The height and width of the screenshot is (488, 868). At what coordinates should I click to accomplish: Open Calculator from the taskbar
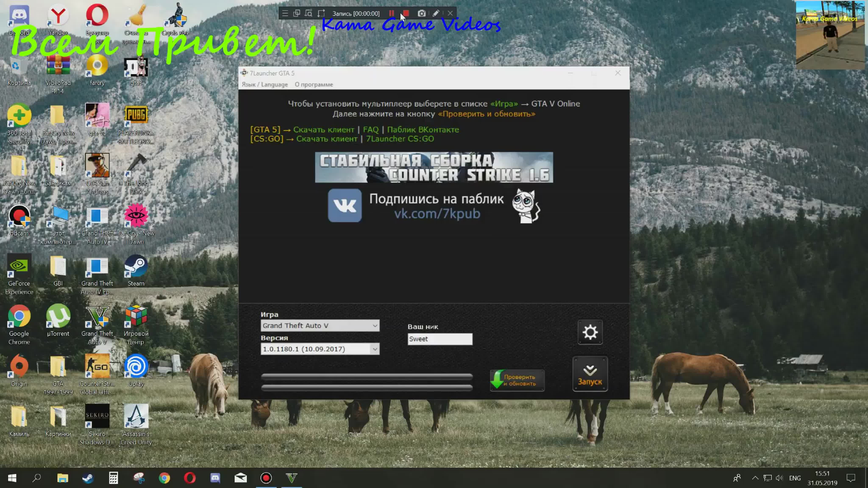click(114, 478)
